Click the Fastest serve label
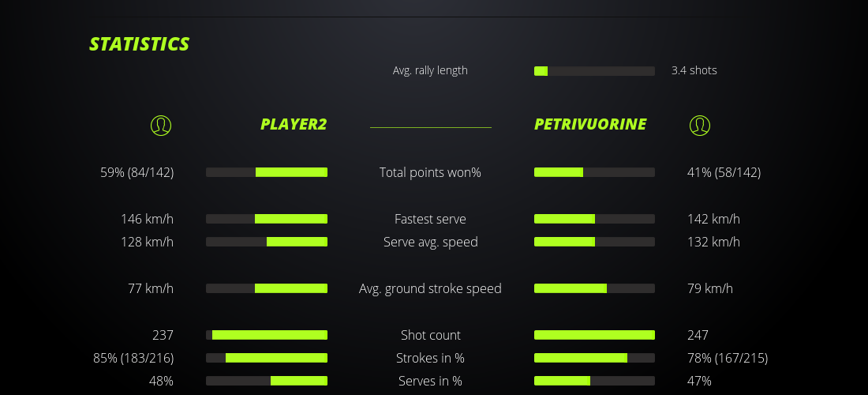Screen dimensions: 868x395 click(430, 219)
